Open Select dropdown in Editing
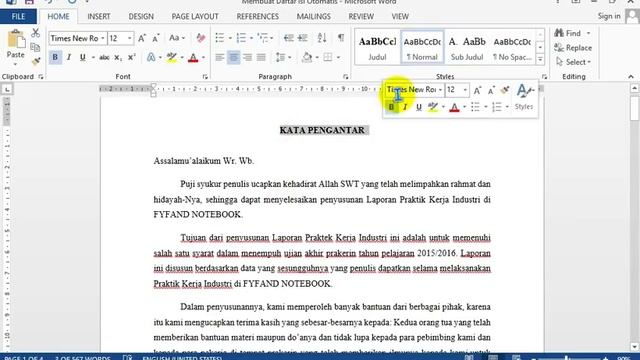Screen dimensions: 640x360 pos(573,62)
